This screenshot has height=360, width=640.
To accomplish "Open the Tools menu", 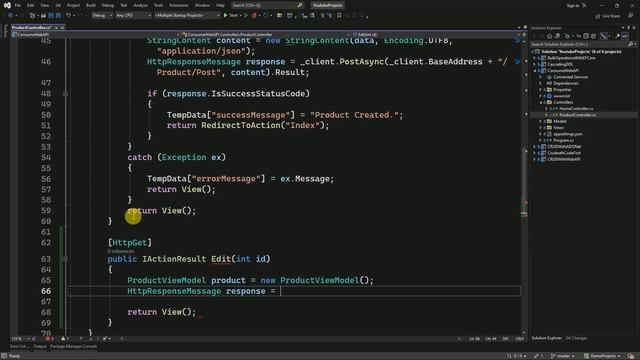I will click(x=158, y=5).
